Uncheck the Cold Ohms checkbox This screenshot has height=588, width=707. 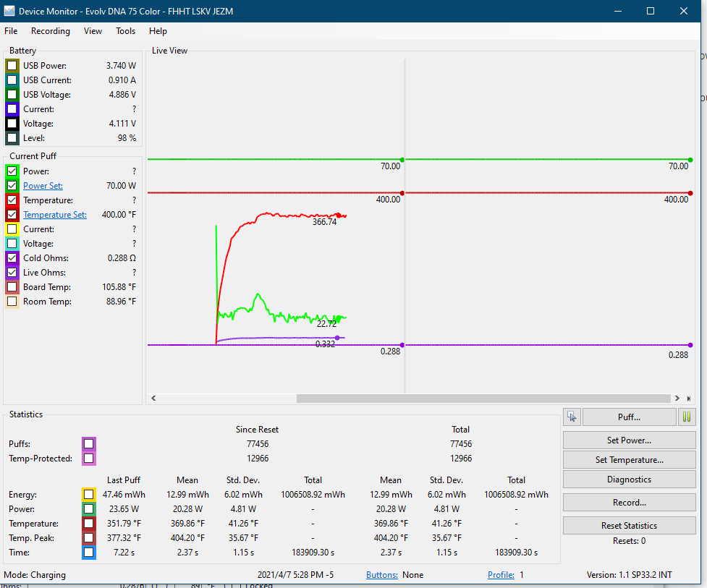[12, 258]
